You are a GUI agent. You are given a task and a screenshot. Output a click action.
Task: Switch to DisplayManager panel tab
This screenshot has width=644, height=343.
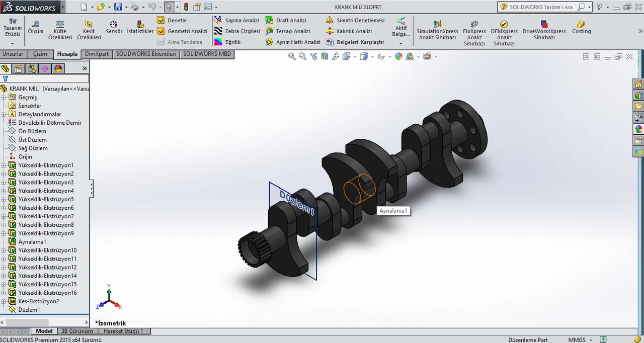[x=58, y=68]
